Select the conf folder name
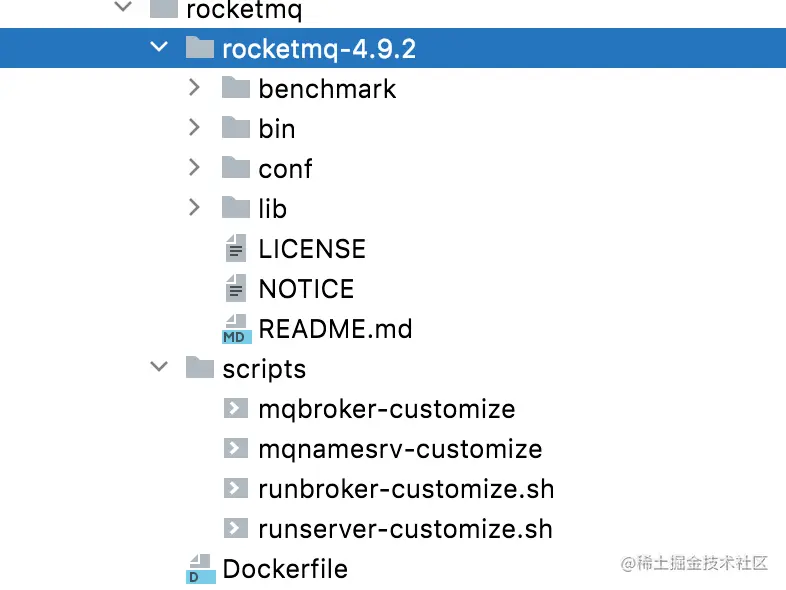Screen dimensions: 786x590 (x=285, y=169)
